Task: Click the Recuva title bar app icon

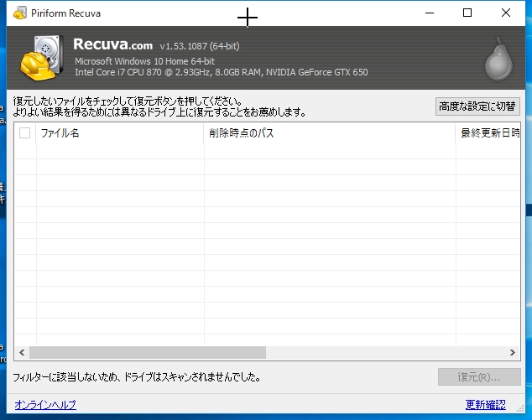Action: [20, 13]
